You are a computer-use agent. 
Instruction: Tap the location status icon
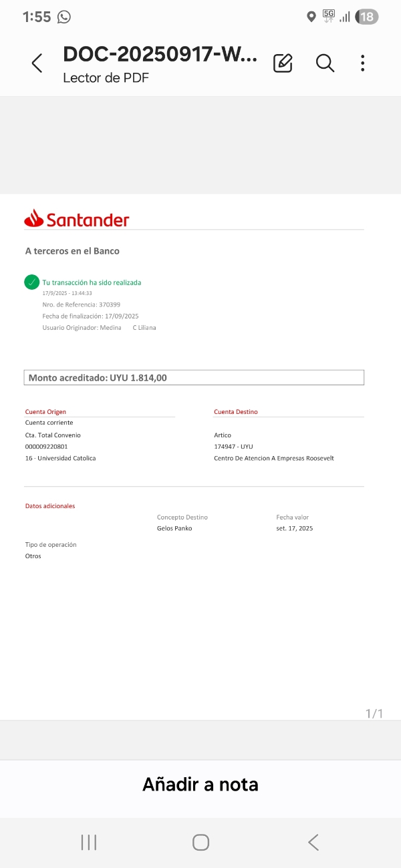(311, 17)
